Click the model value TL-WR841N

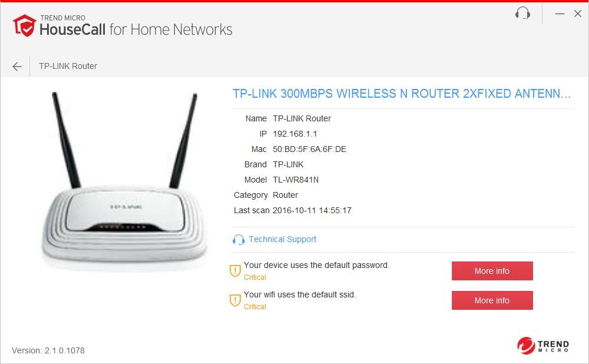296,180
